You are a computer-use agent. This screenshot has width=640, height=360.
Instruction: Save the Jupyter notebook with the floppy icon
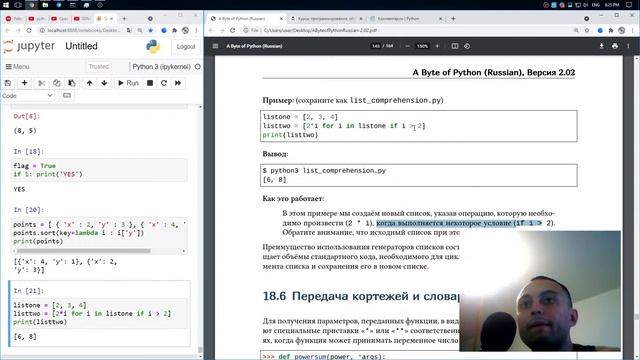click(x=8, y=83)
